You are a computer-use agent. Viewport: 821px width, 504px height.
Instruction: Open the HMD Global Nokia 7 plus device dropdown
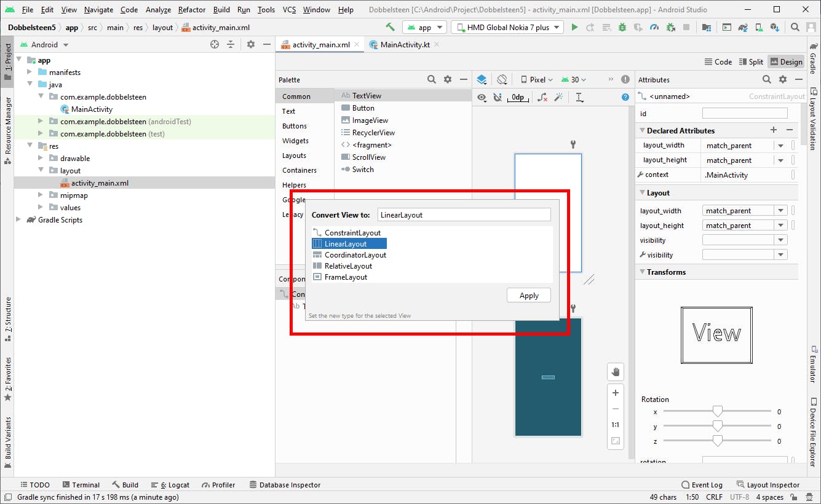507,27
